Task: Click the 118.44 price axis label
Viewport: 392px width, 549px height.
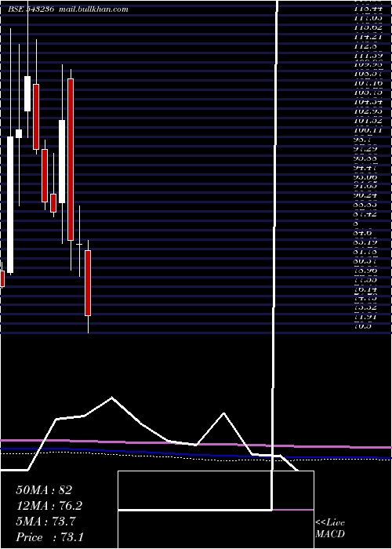Action: pyautogui.click(x=368, y=7)
